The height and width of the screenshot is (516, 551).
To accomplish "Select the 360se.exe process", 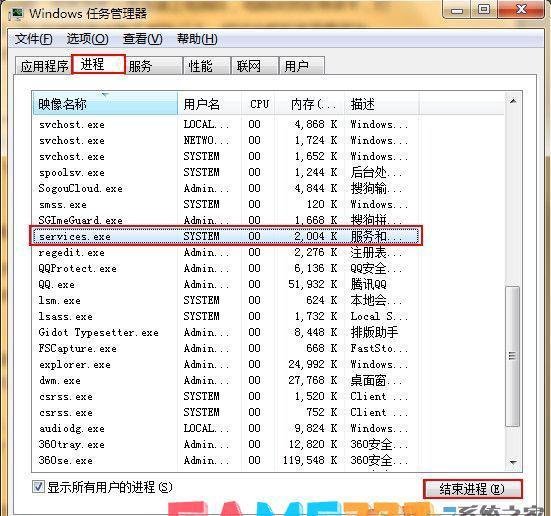I will tap(226, 460).
